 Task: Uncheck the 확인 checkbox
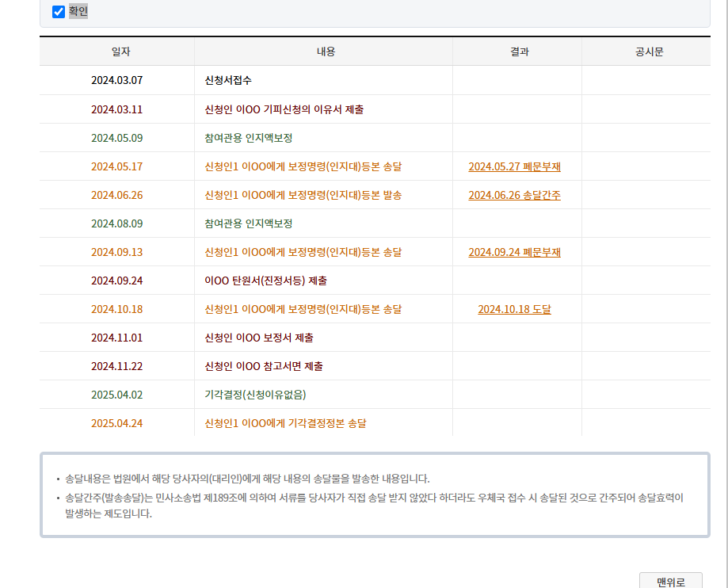click(59, 12)
